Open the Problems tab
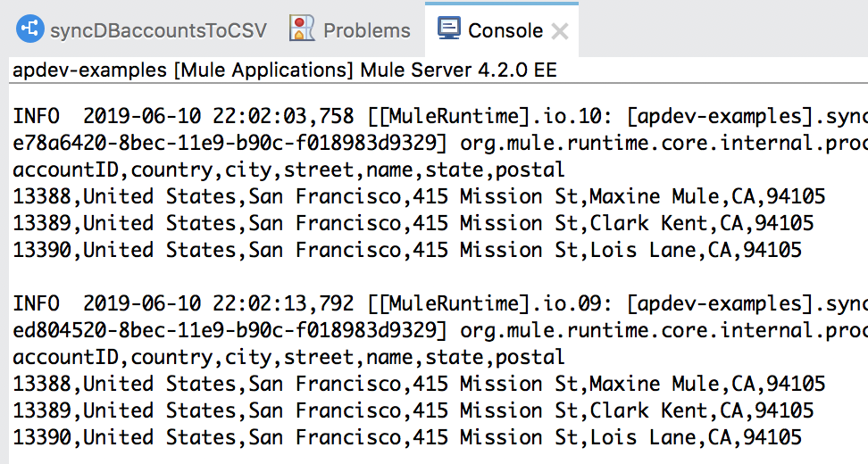 (350, 29)
